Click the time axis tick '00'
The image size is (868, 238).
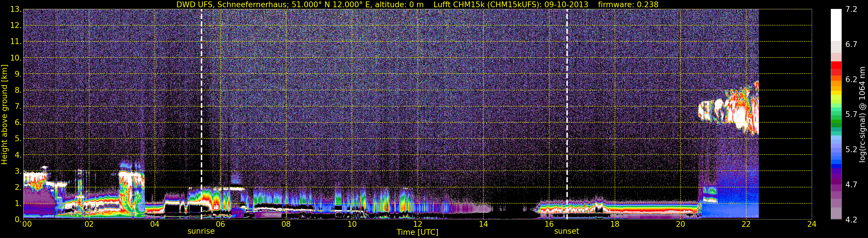(27, 224)
